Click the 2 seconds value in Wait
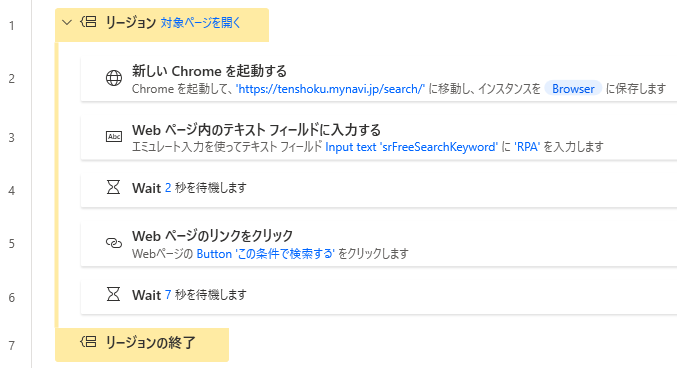 [x=168, y=188]
